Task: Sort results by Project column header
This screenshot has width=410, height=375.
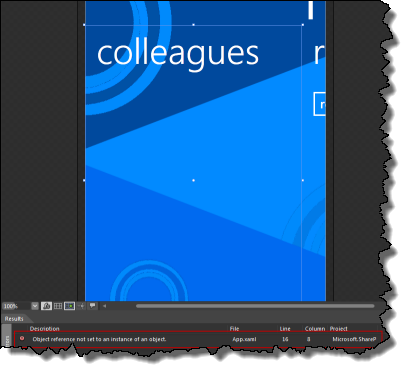Action: click(x=339, y=329)
